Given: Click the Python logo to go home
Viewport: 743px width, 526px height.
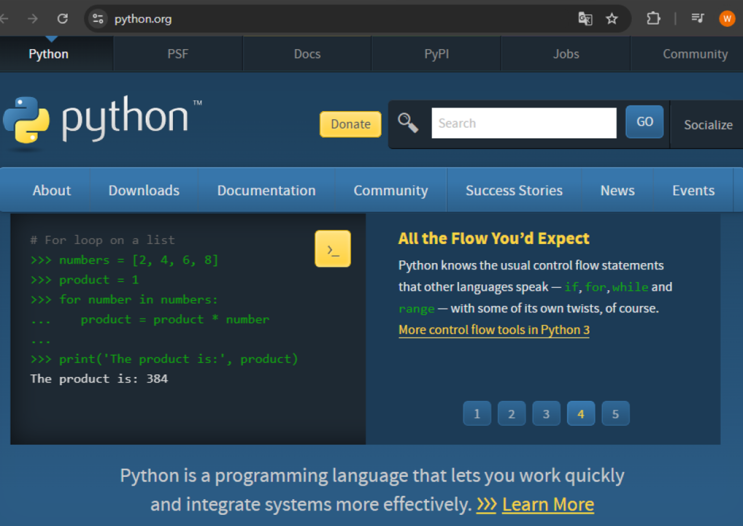Looking at the screenshot, I should pos(100,121).
